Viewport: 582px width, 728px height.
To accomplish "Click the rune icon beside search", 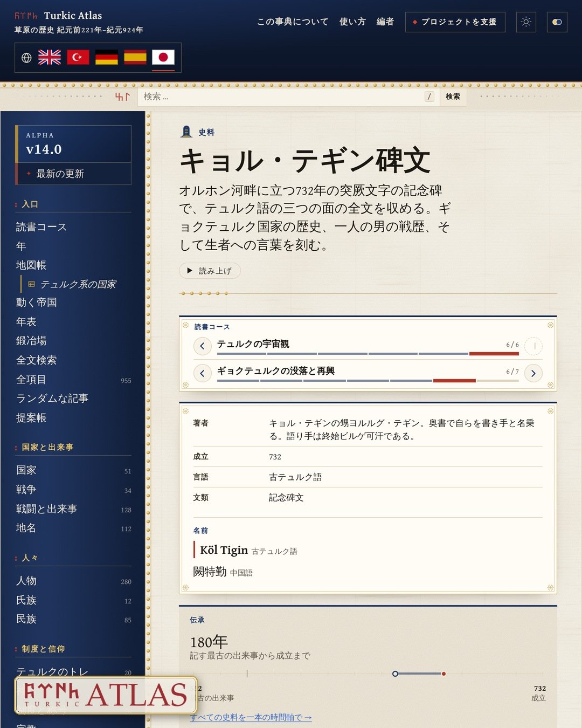I will pos(122,97).
